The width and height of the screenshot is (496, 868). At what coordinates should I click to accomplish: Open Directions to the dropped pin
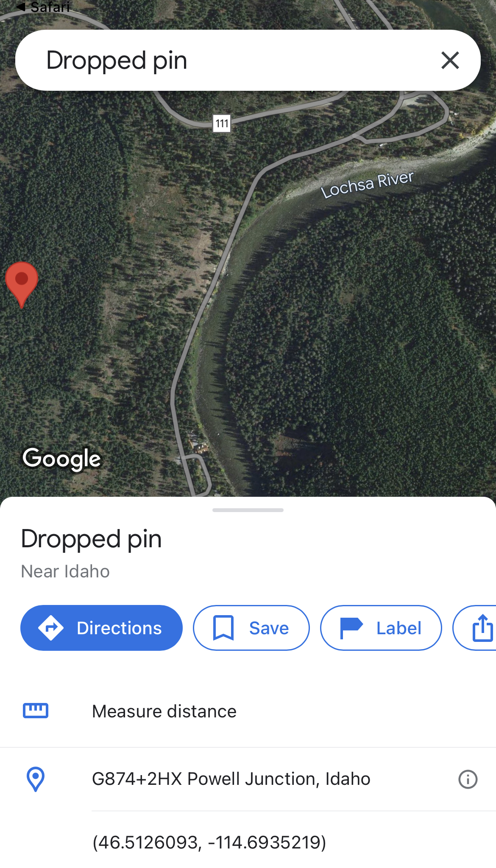pos(101,628)
